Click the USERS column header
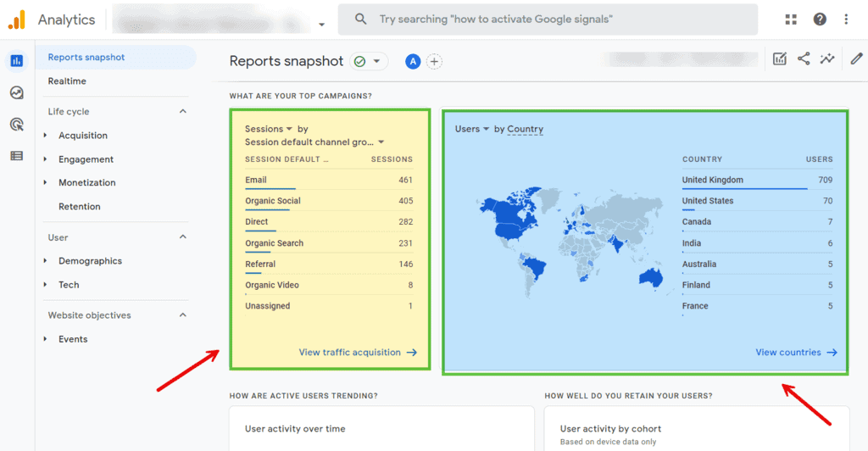This screenshot has height=451, width=868. pos(820,159)
